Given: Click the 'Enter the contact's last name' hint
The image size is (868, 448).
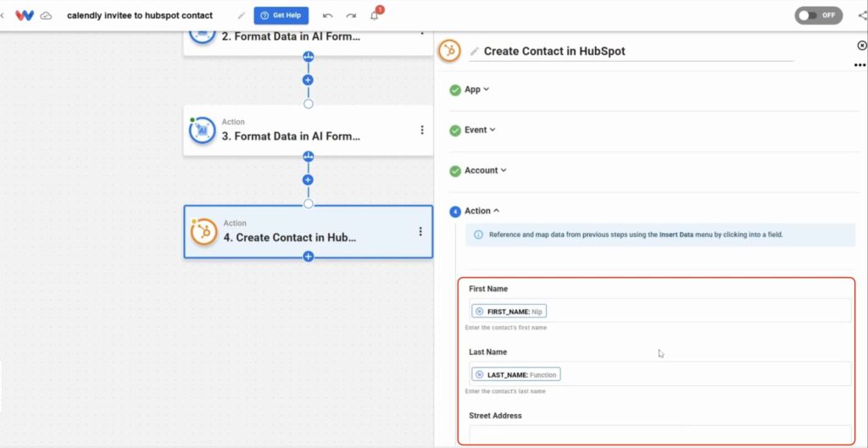Looking at the screenshot, I should (x=505, y=391).
